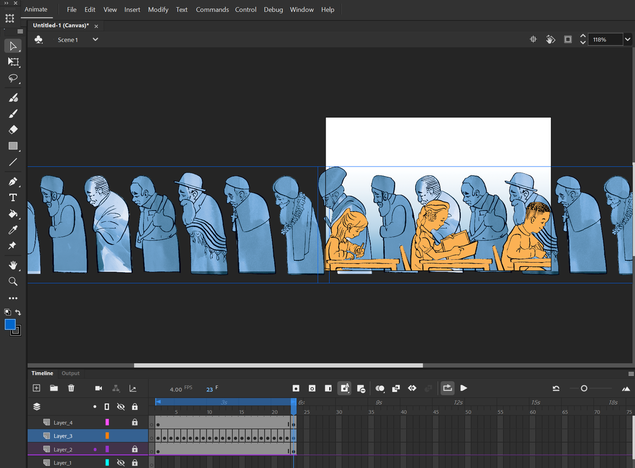
Task: Select the Pen tool
Action: tap(13, 181)
